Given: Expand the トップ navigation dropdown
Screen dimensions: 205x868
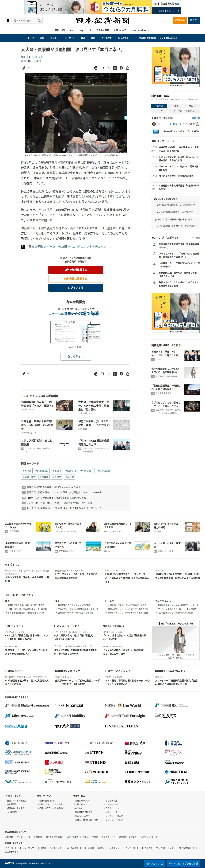Looking at the screenshot, I should pos(32,38).
